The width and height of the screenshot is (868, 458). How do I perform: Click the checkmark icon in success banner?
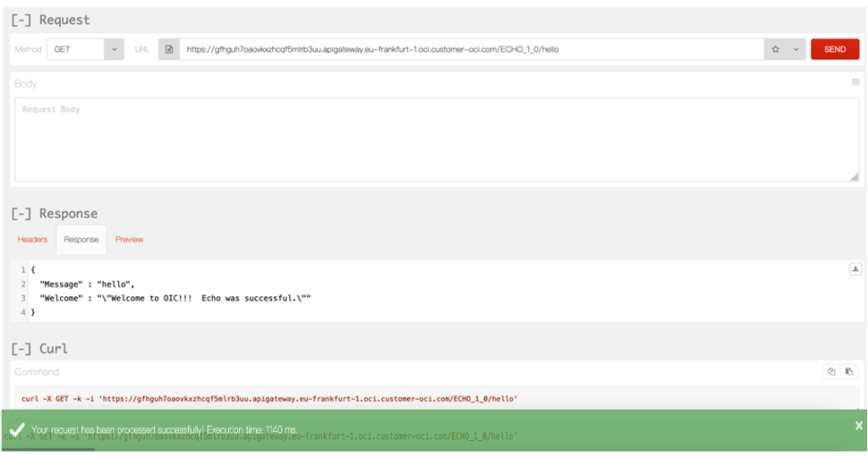(16, 430)
